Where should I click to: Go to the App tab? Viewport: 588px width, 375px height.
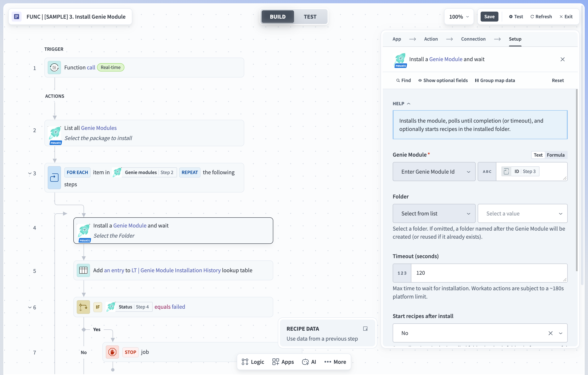tap(397, 39)
